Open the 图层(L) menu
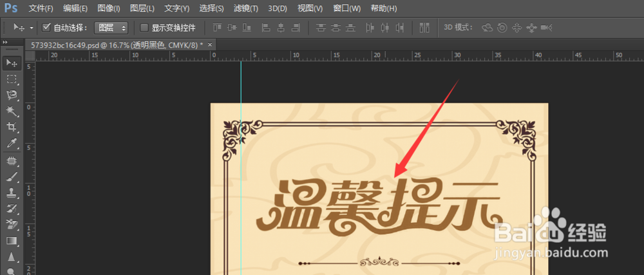The image size is (644, 275). tap(142, 8)
